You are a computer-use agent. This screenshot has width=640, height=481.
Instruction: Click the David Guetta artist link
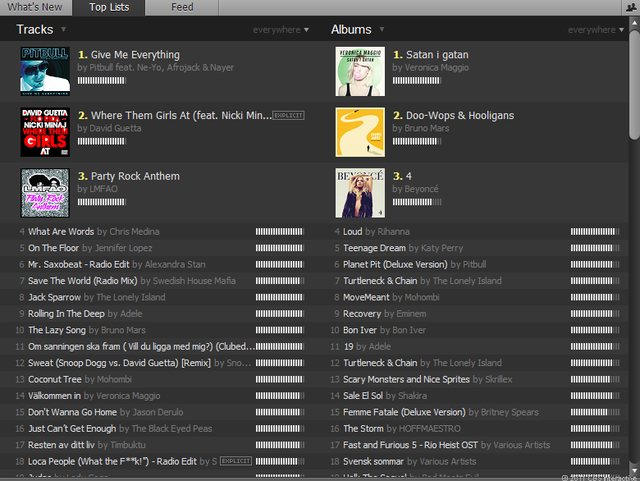[115, 128]
